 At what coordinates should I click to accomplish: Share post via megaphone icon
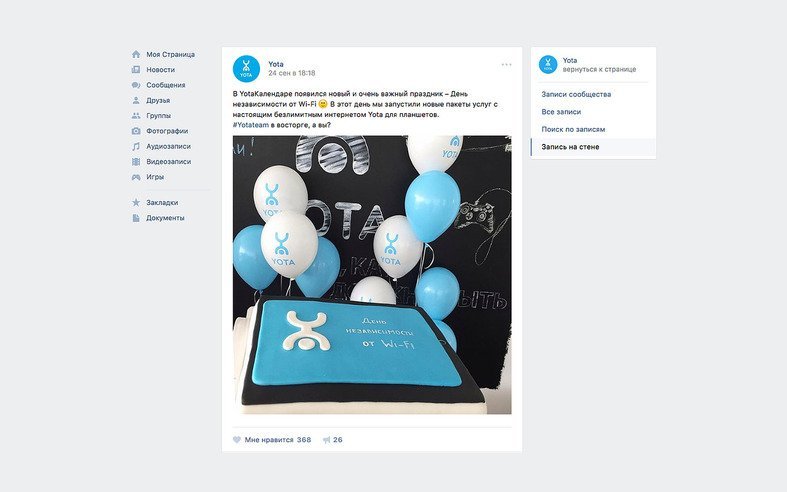click(x=327, y=440)
